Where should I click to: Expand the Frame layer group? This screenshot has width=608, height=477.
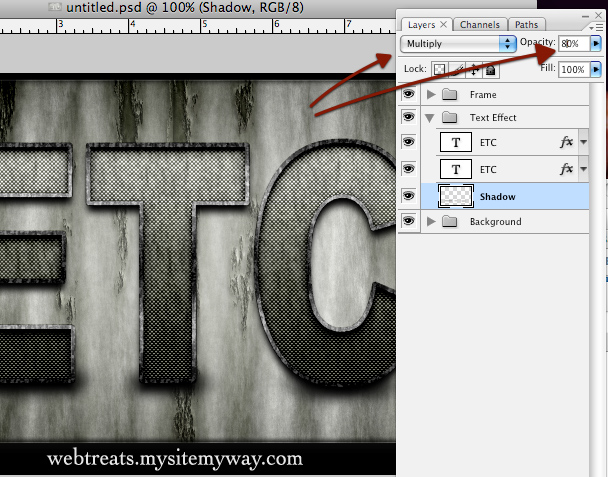click(431, 94)
